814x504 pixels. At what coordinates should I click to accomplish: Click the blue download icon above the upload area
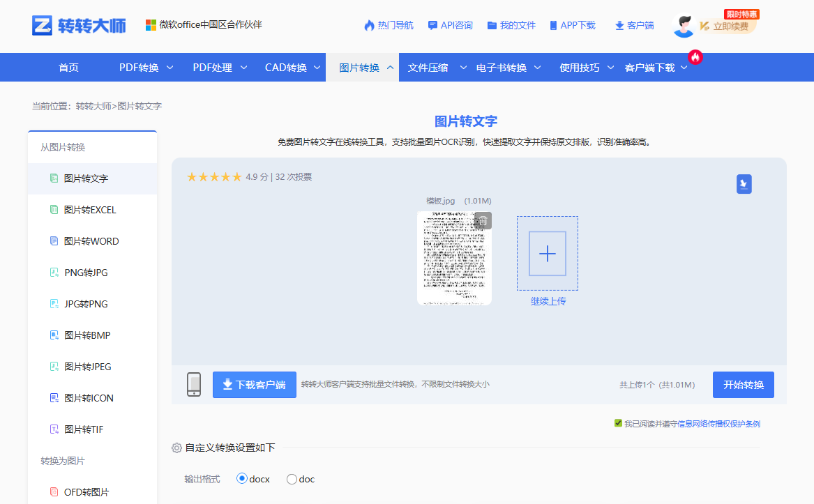[744, 183]
